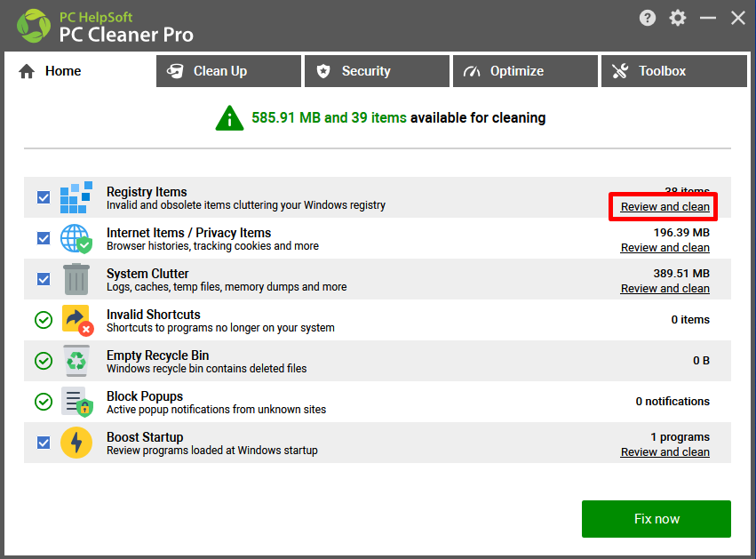The width and height of the screenshot is (756, 559).
Task: Click the Invalid Shortcuts title text
Action: [x=154, y=315]
